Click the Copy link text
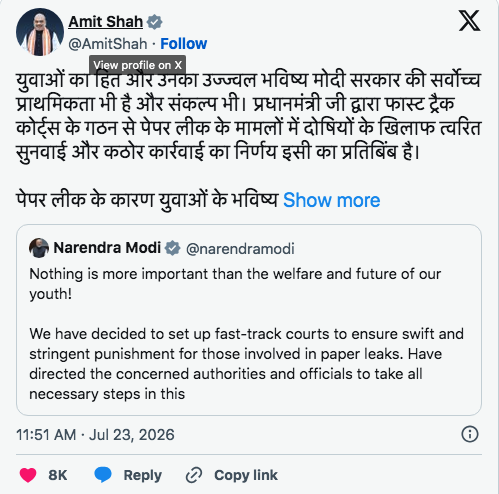Viewport: 499px width, 494px height. [x=246, y=475]
